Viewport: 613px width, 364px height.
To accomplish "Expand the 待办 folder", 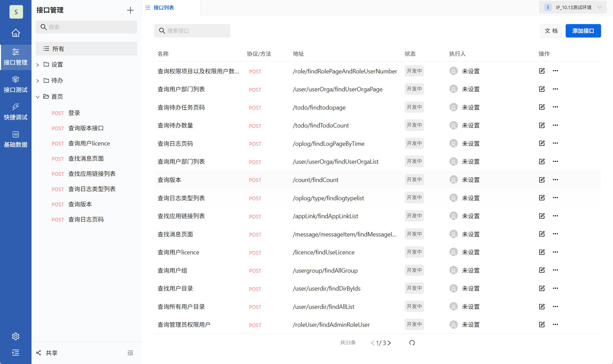I will pos(37,80).
